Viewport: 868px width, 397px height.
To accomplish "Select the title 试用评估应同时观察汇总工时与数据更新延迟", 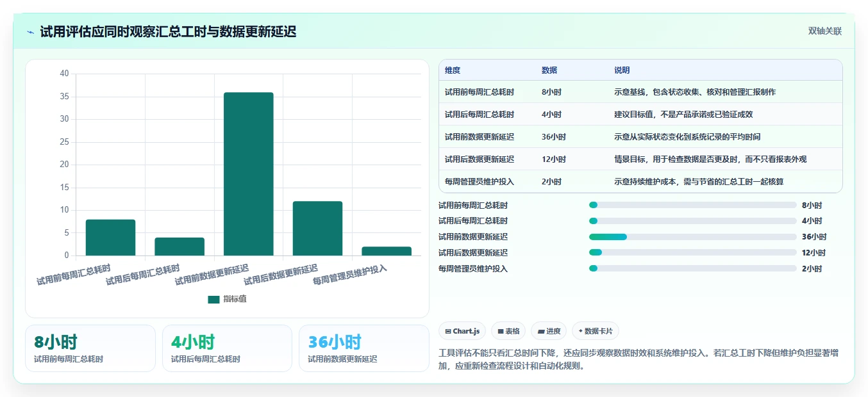I will [168, 31].
